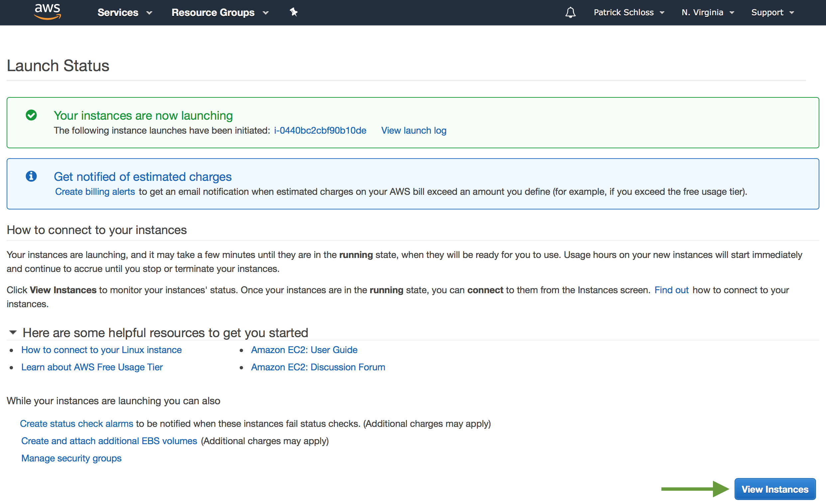Viewport: 826px width, 504px height.
Task: Click View launch log link
Action: [x=414, y=131]
